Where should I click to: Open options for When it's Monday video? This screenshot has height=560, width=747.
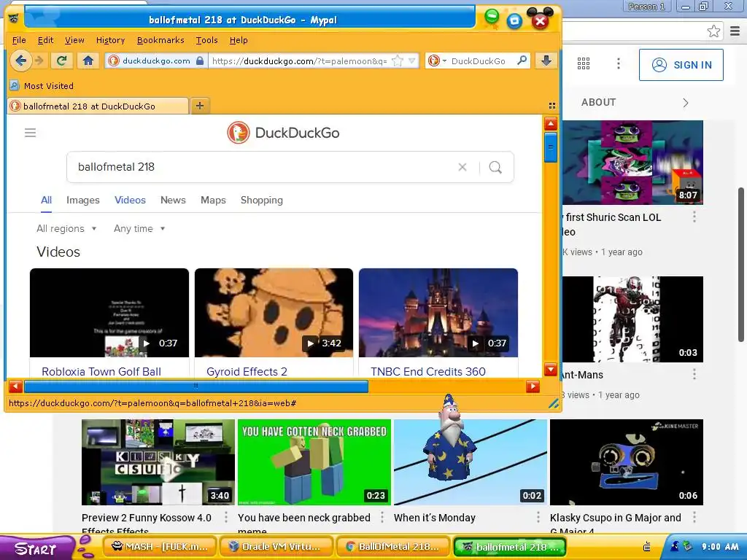(x=538, y=517)
